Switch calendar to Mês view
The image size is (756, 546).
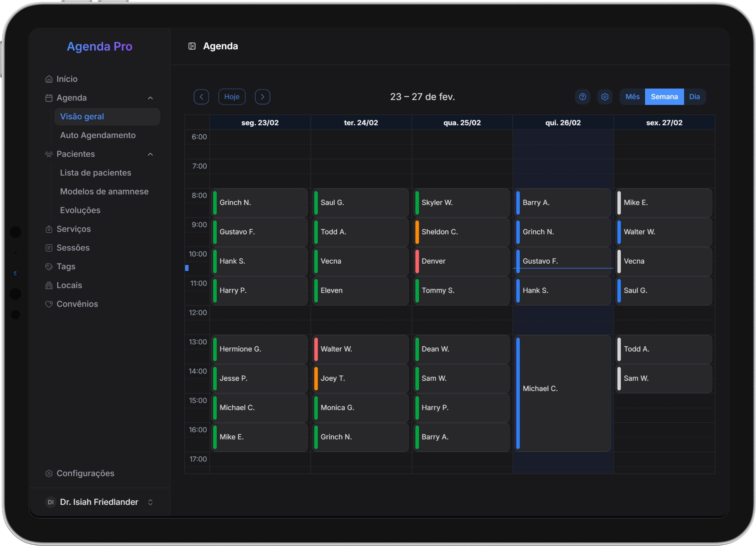pos(632,97)
